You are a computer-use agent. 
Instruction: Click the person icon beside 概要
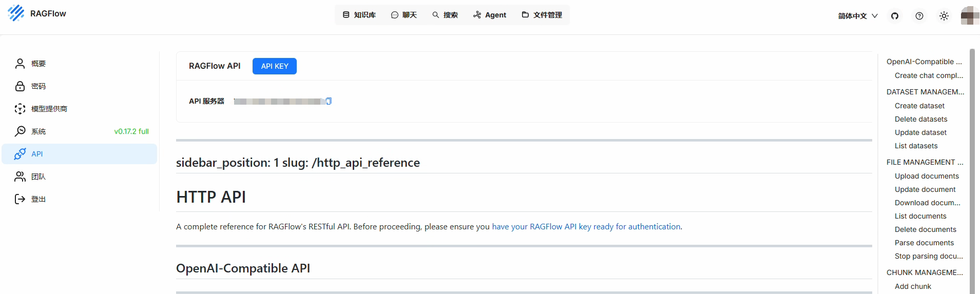coord(20,64)
